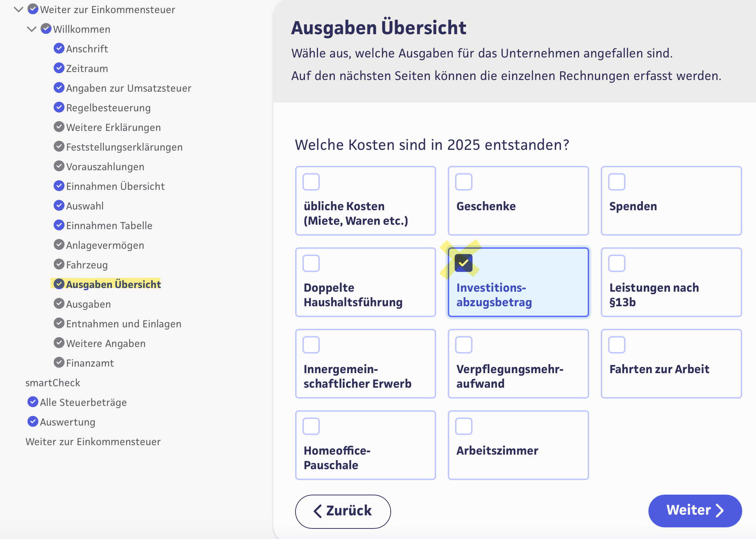Click gray check icon beside Finanzamt
This screenshot has height=539, width=756.
click(59, 363)
